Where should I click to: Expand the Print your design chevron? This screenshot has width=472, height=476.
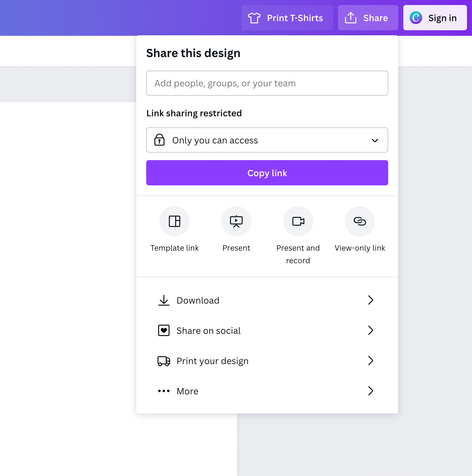371,361
